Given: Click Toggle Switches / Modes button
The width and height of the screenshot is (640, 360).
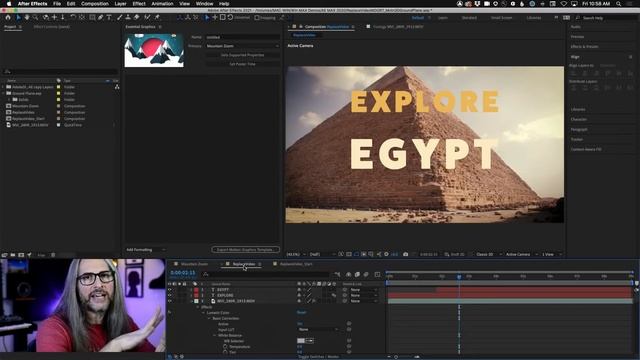Looking at the screenshot, I should click(318, 357).
